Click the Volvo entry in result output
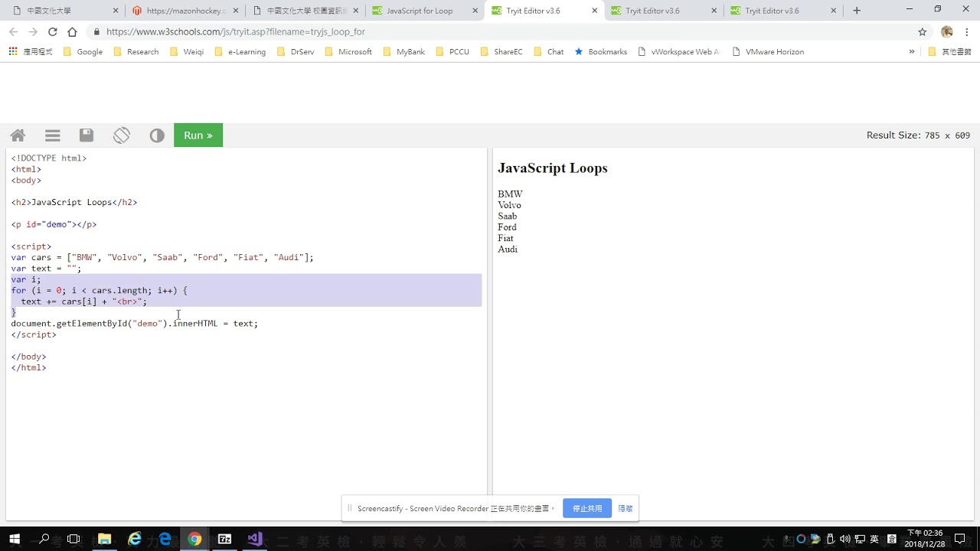This screenshot has height=551, width=980. tap(509, 205)
